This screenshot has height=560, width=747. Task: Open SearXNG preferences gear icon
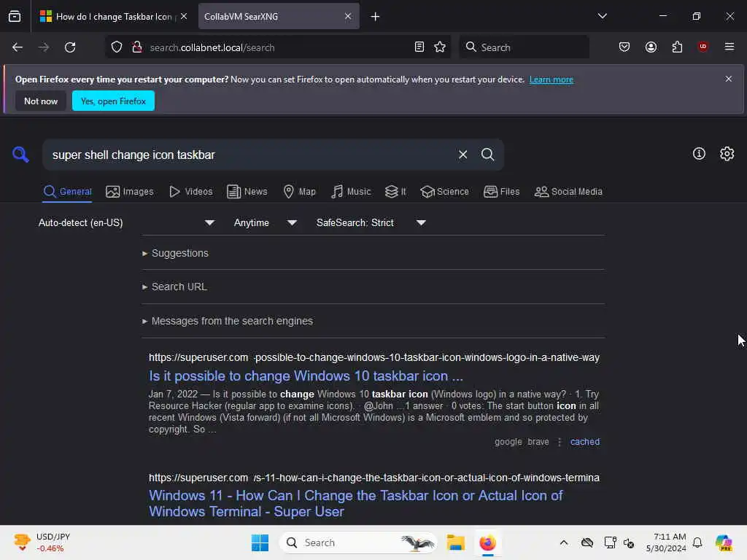[727, 153]
